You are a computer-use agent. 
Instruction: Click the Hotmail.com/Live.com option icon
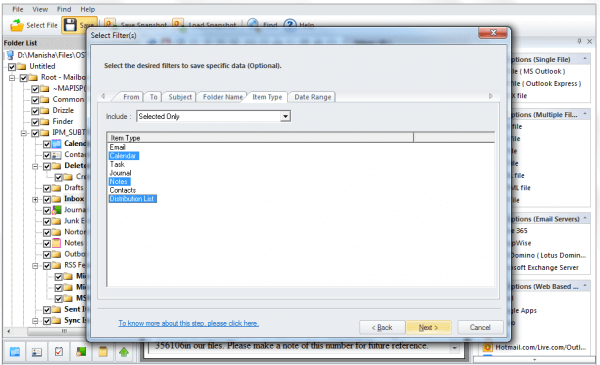488,347
